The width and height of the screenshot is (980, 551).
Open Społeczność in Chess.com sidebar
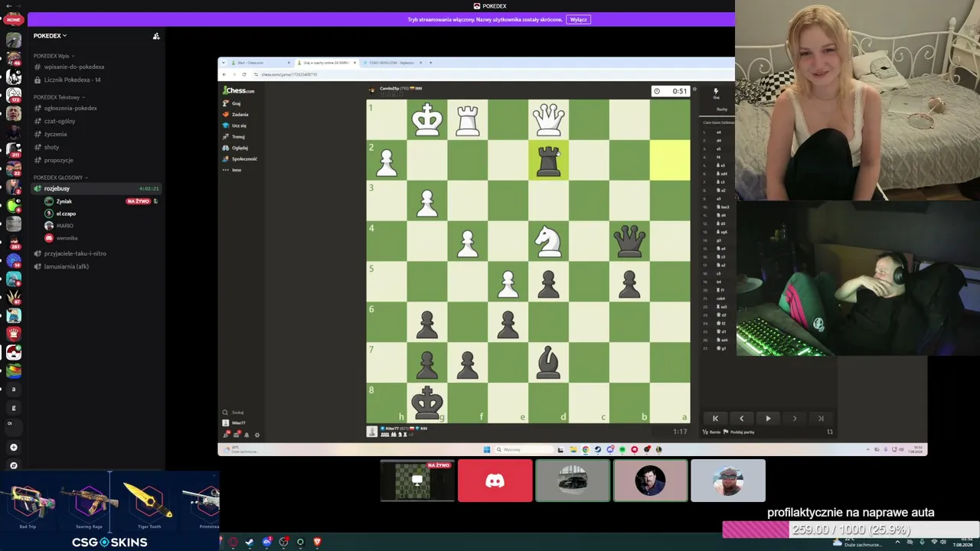pos(240,158)
